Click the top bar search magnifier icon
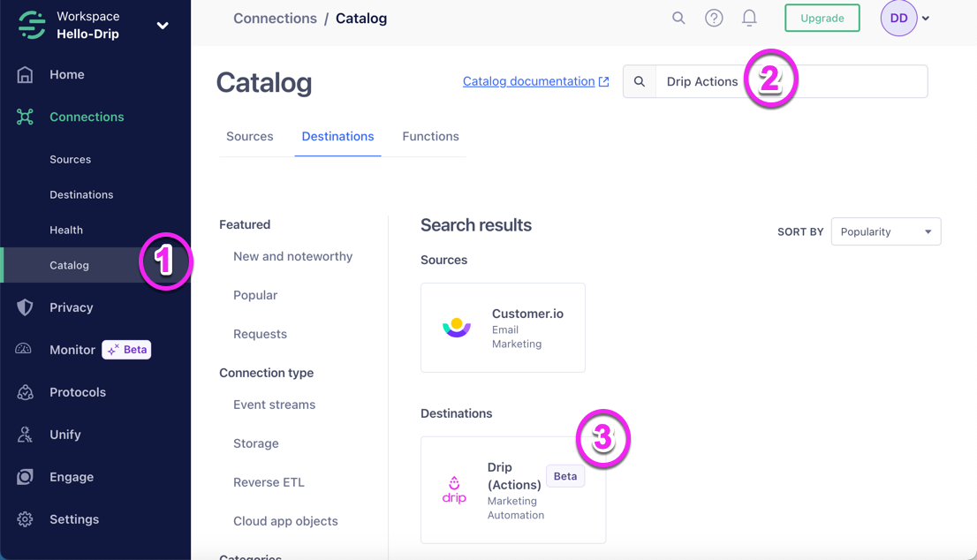Screen dimensions: 977x560 click(678, 18)
